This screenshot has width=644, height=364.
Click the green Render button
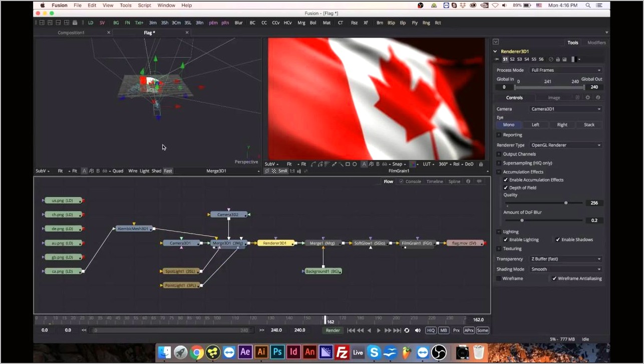(x=333, y=330)
